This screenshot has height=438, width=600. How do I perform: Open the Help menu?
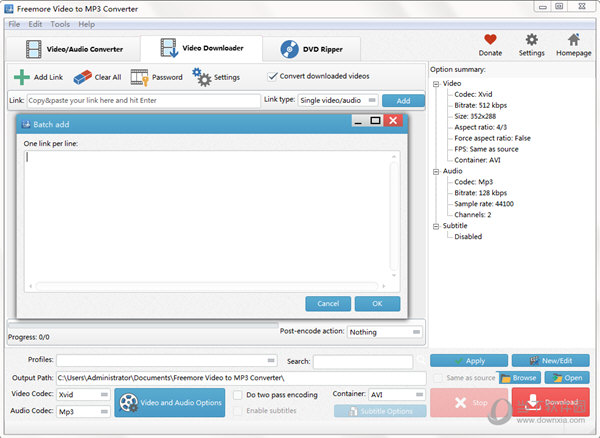pyautogui.click(x=86, y=24)
